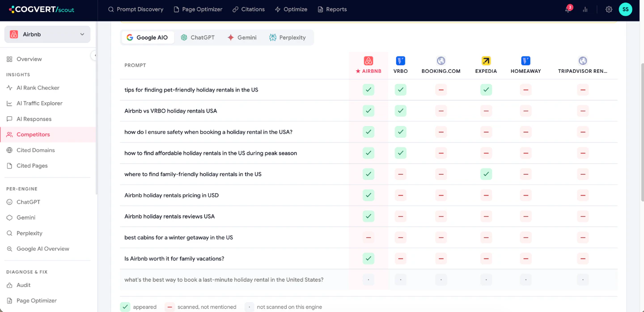Click VRBO checkmark for ensure safety prompt
644x312 pixels.
pos(401,132)
